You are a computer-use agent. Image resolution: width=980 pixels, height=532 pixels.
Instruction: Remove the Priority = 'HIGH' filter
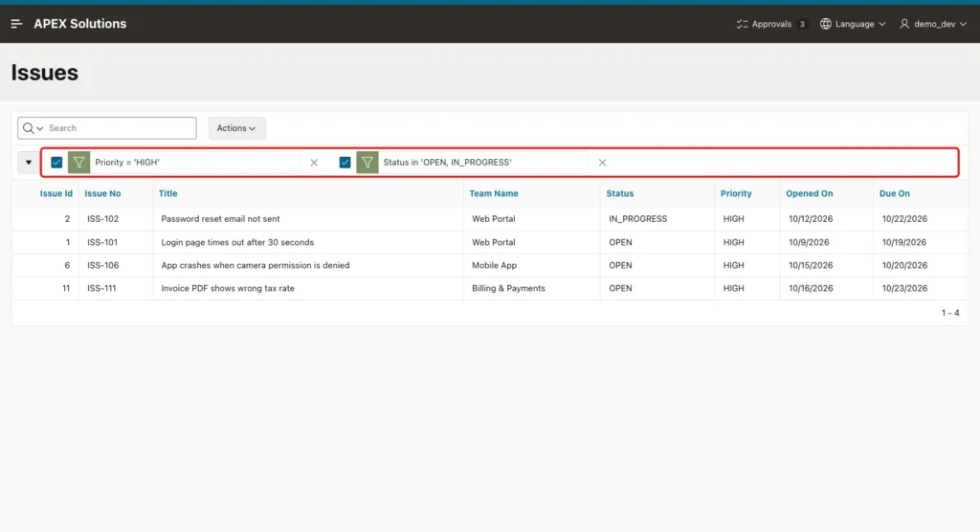[x=314, y=163]
